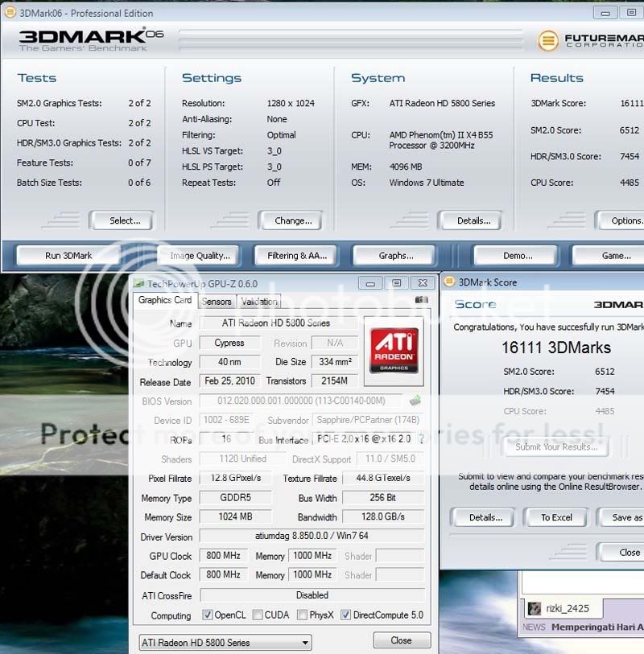This screenshot has width=644, height=654.
Task: Minimize the GPU-Z window
Action: click(x=370, y=284)
